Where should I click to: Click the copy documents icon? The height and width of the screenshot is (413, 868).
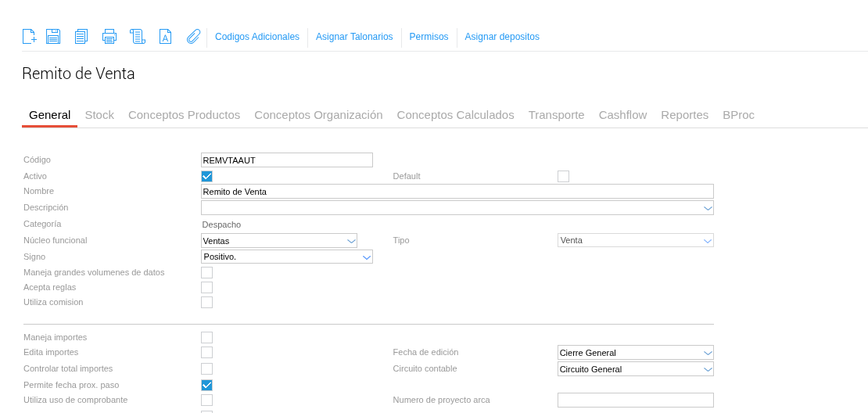(81, 37)
